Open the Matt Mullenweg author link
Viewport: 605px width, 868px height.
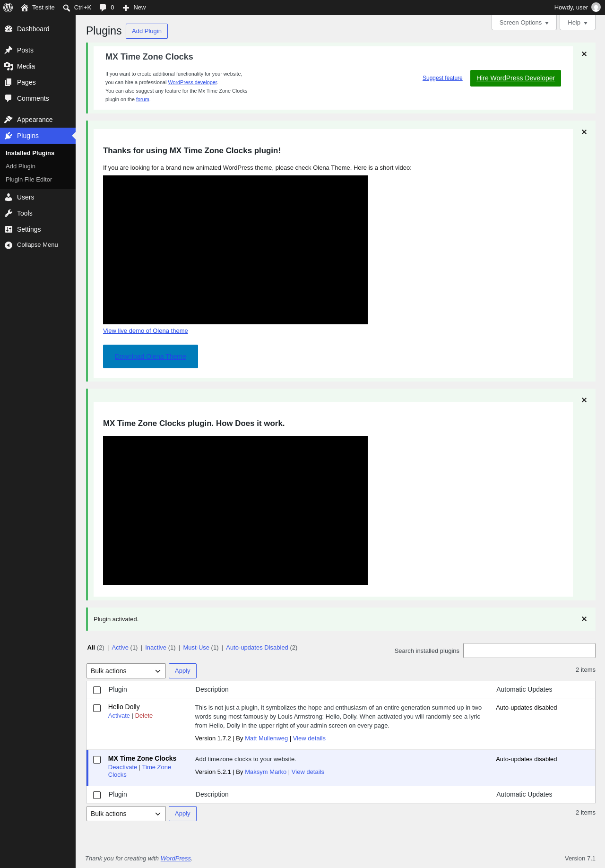pos(266,738)
